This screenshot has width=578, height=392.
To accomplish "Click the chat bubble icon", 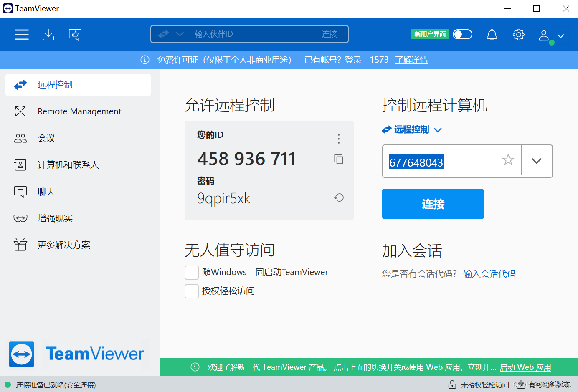I will 20,192.
